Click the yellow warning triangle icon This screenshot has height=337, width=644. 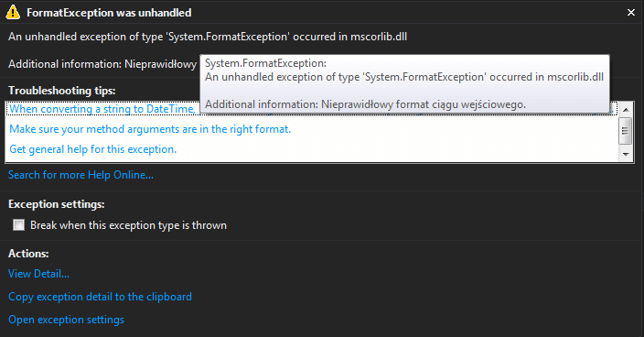tap(13, 12)
